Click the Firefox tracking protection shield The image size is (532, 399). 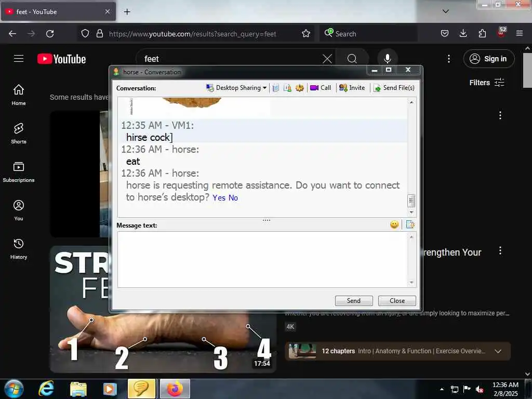(85, 34)
